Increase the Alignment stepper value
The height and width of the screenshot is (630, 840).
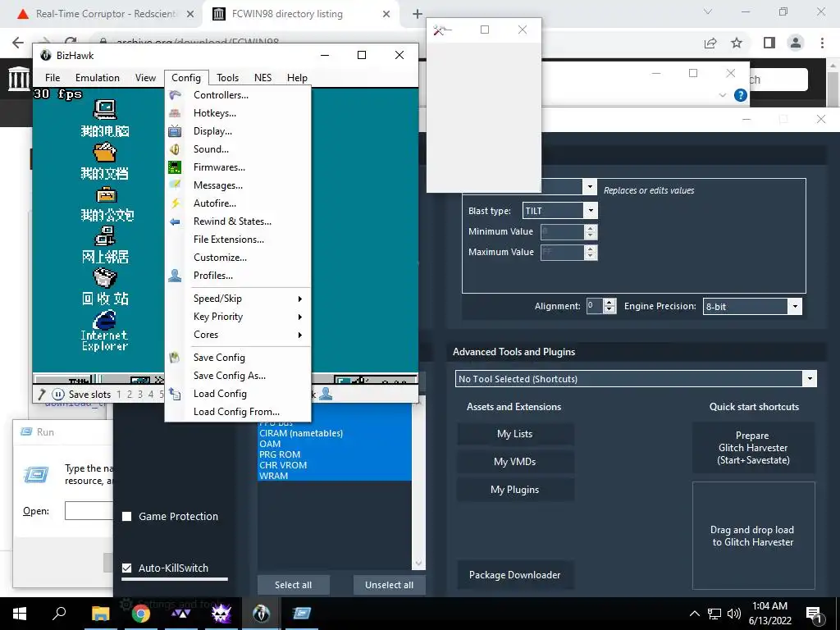609,302
